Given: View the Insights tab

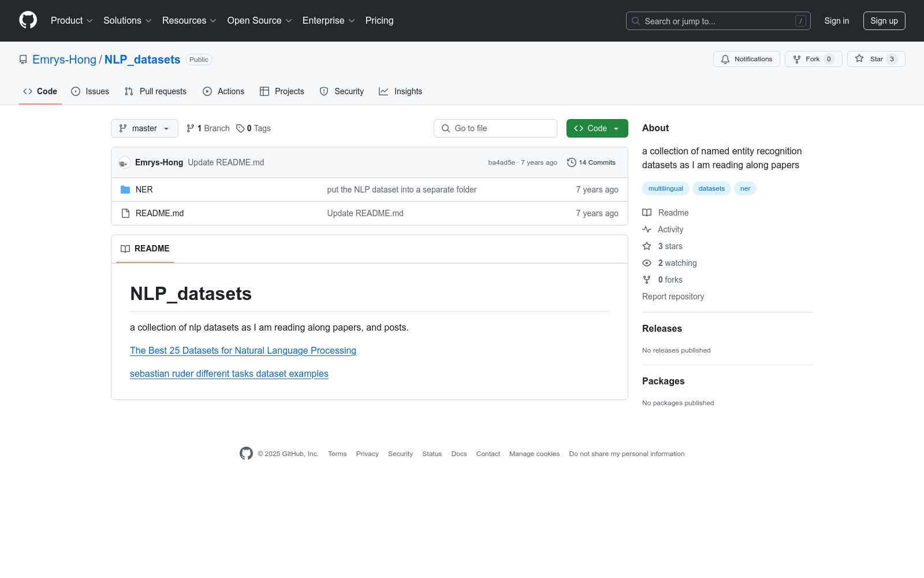Looking at the screenshot, I should click(x=401, y=91).
